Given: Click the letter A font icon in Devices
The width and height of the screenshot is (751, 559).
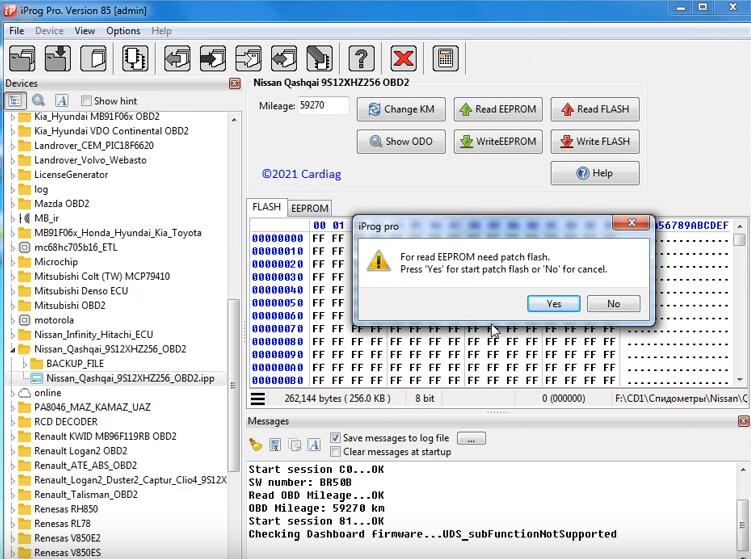Looking at the screenshot, I should pyautogui.click(x=61, y=101).
